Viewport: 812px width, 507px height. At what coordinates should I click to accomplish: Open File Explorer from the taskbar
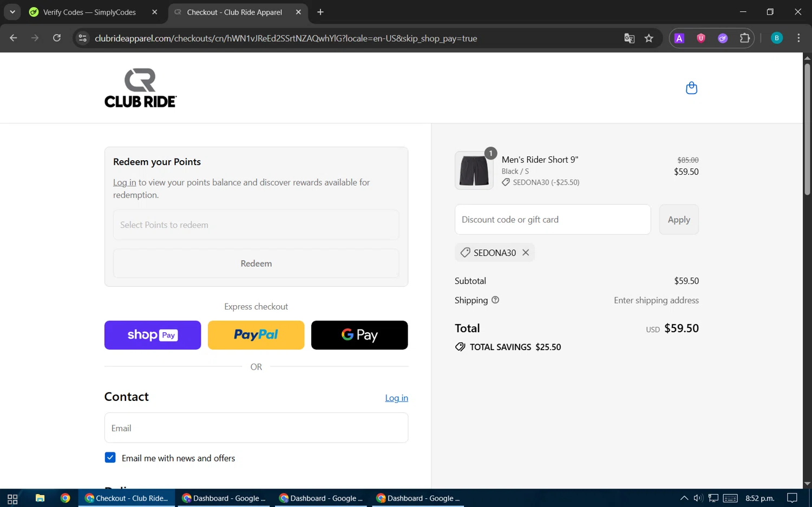click(x=40, y=498)
